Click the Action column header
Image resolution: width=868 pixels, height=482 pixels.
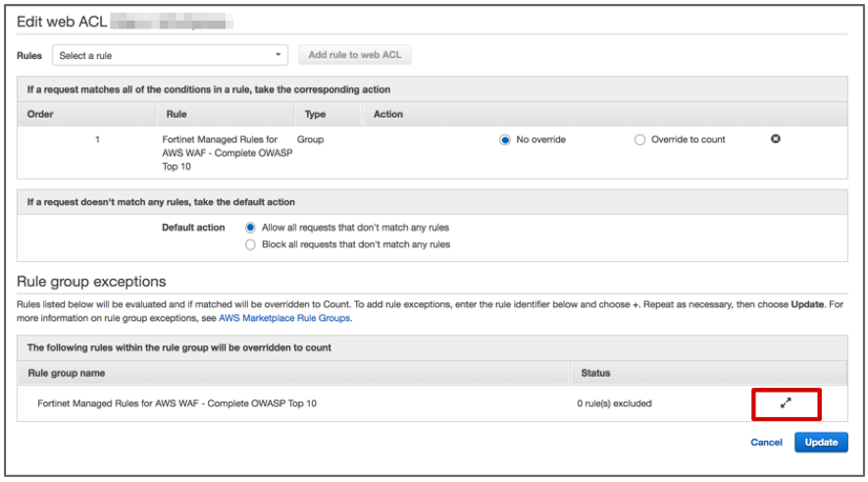pyautogui.click(x=387, y=114)
